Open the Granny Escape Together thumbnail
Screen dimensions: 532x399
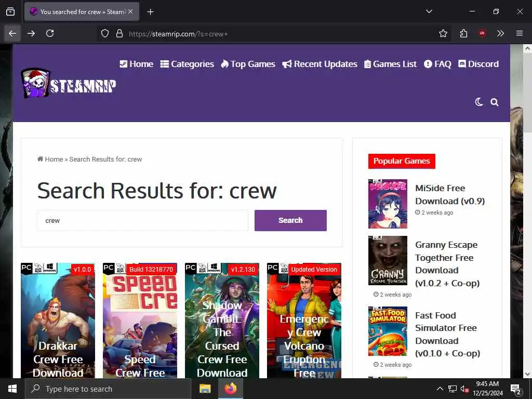coord(388,261)
